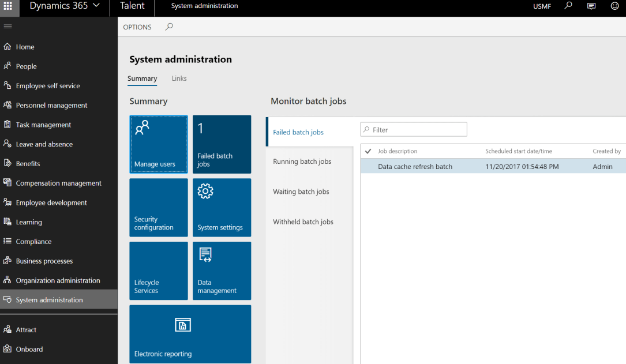Open the Lifecycle Services tile
This screenshot has height=364, width=626.
click(x=158, y=271)
